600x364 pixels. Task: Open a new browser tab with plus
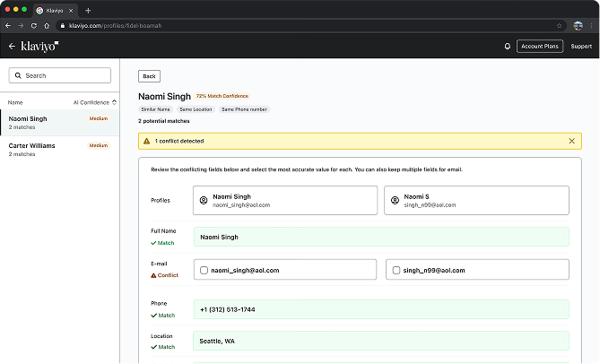coord(88,11)
